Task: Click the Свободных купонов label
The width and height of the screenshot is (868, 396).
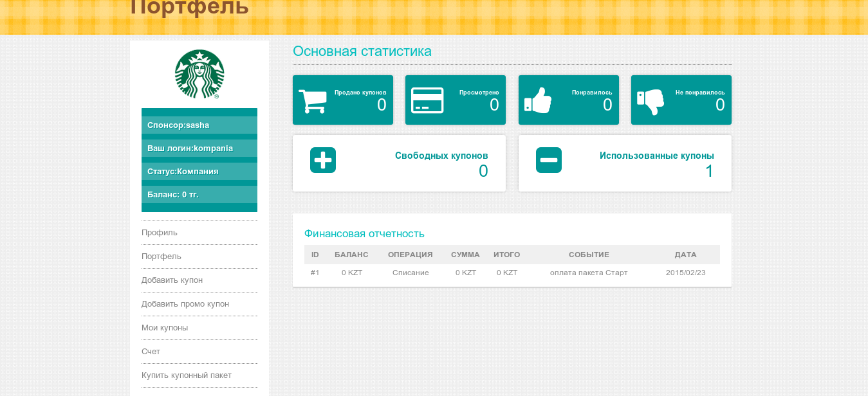Action: [441, 156]
